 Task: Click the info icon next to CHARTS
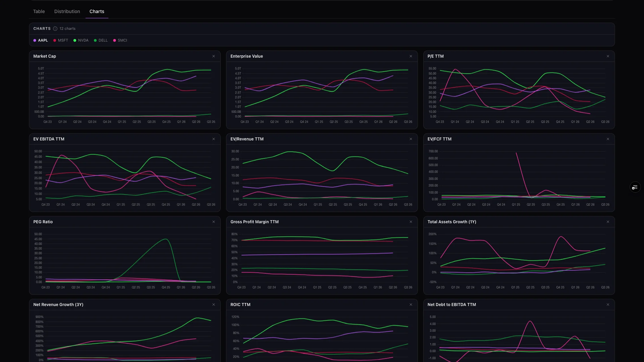[x=55, y=28]
